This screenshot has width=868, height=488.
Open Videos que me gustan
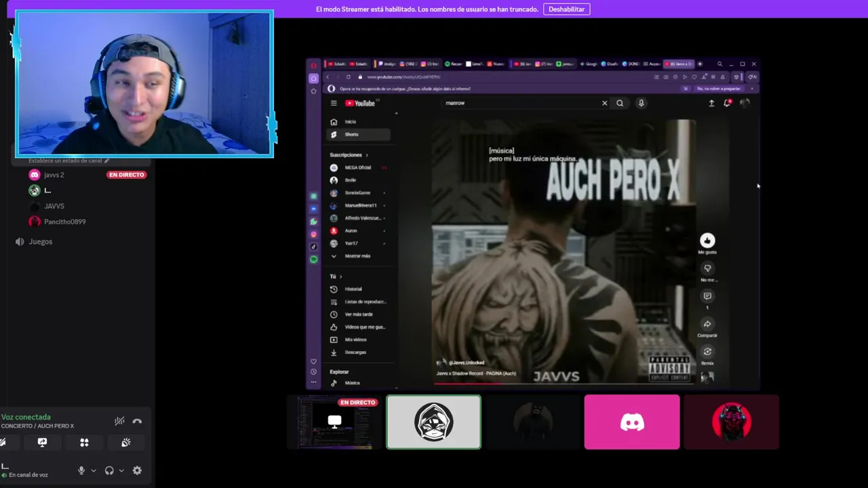click(359, 327)
